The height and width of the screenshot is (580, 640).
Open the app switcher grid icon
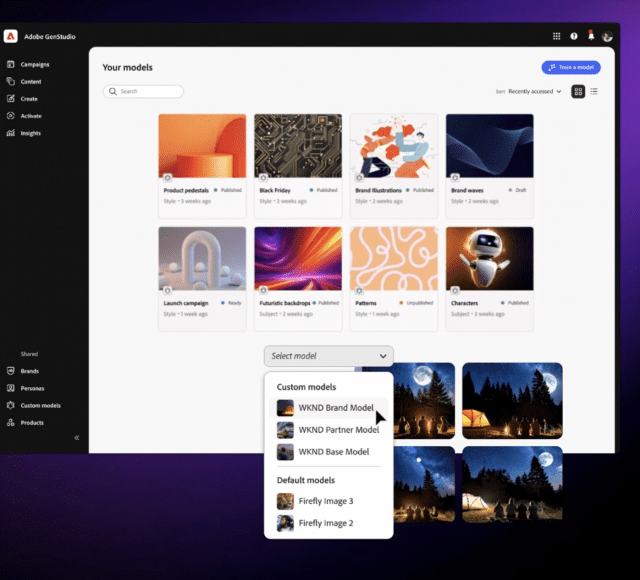pos(556,36)
